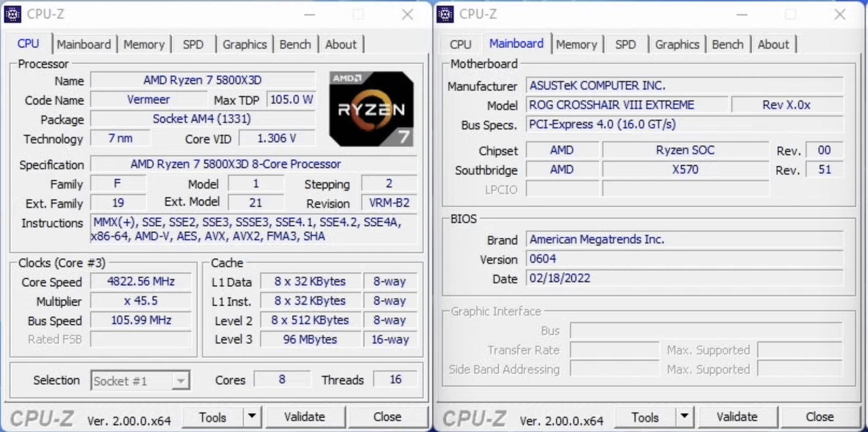
Task: Switch to Mainboard tab in left window
Action: pyautogui.click(x=83, y=44)
